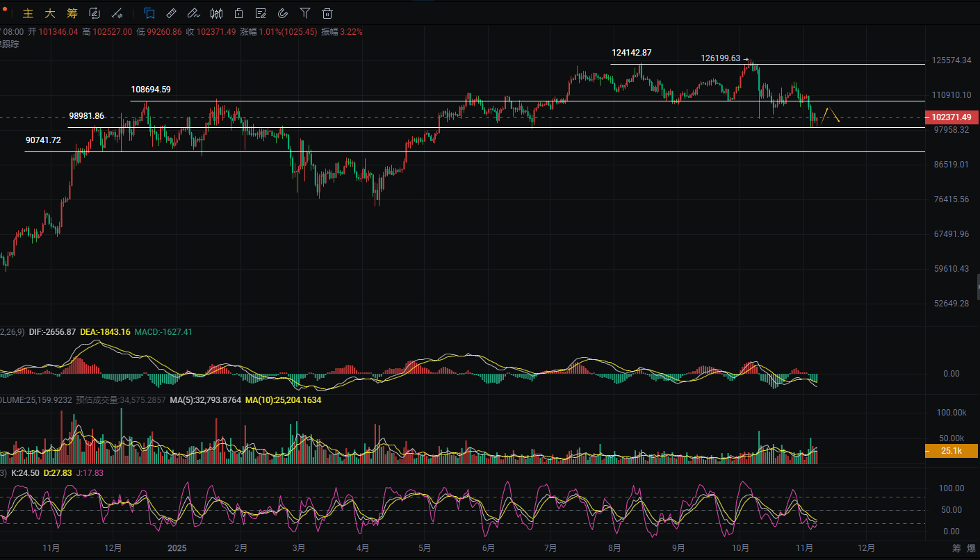Click the trash delete drawings icon
The height and width of the screenshot is (560, 980).
pyautogui.click(x=327, y=13)
